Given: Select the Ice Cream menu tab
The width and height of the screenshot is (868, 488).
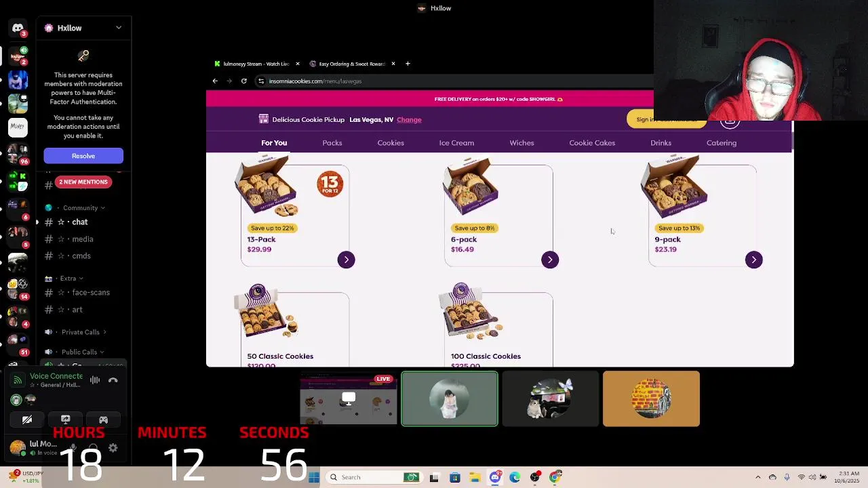Looking at the screenshot, I should (456, 143).
